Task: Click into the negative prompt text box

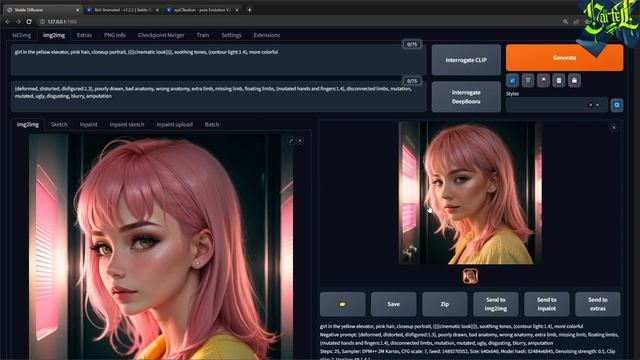Action: pyautogui.click(x=218, y=97)
